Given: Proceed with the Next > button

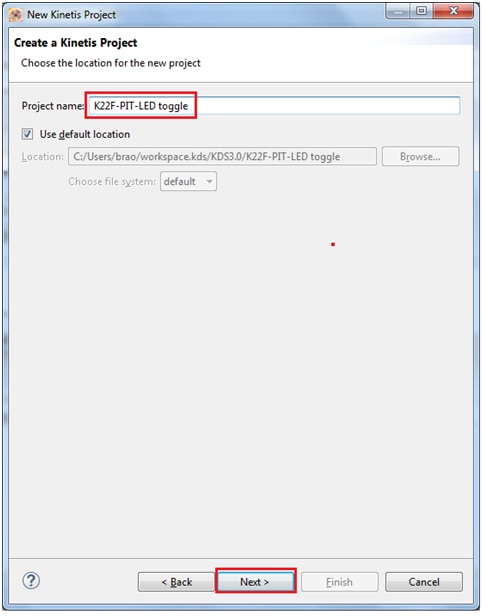Looking at the screenshot, I should point(255,582).
